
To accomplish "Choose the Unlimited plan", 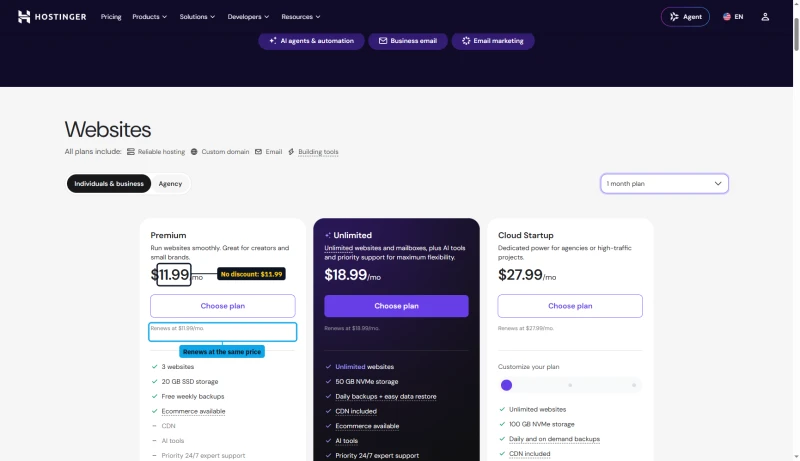I will point(396,306).
